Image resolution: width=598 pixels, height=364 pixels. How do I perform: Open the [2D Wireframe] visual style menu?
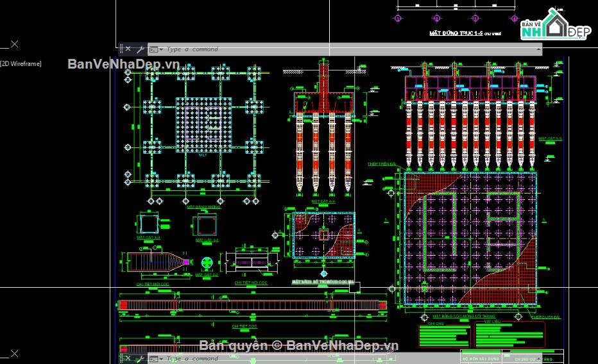tap(21, 63)
